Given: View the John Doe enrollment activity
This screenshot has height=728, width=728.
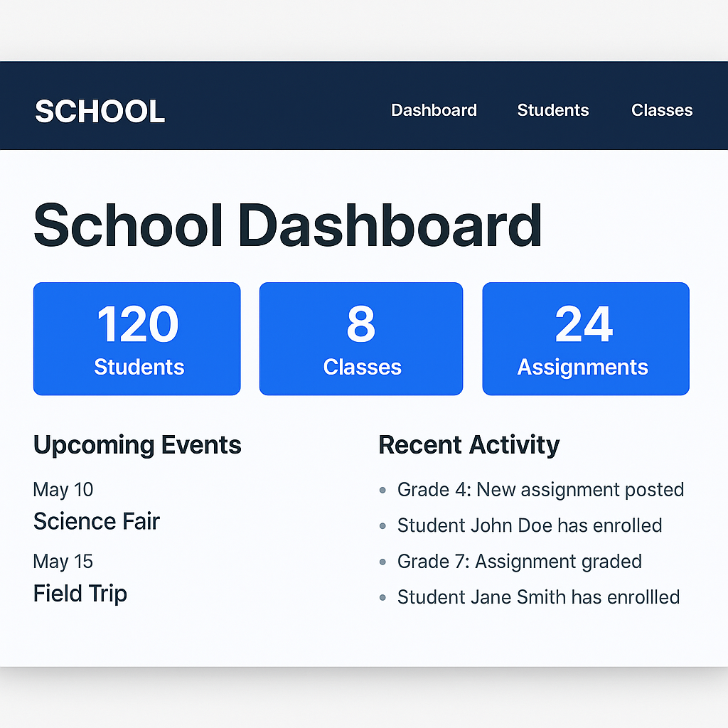Looking at the screenshot, I should pyautogui.click(x=530, y=525).
